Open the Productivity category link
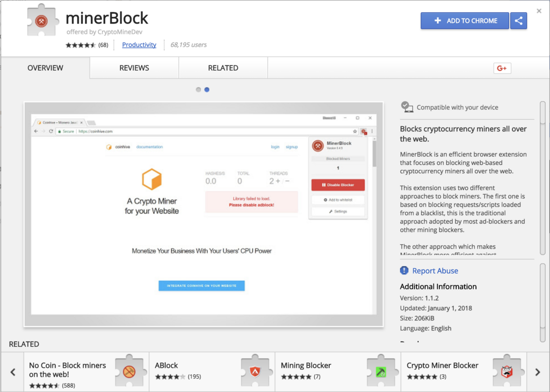Image resolution: width=550 pixels, height=392 pixels. point(139,45)
